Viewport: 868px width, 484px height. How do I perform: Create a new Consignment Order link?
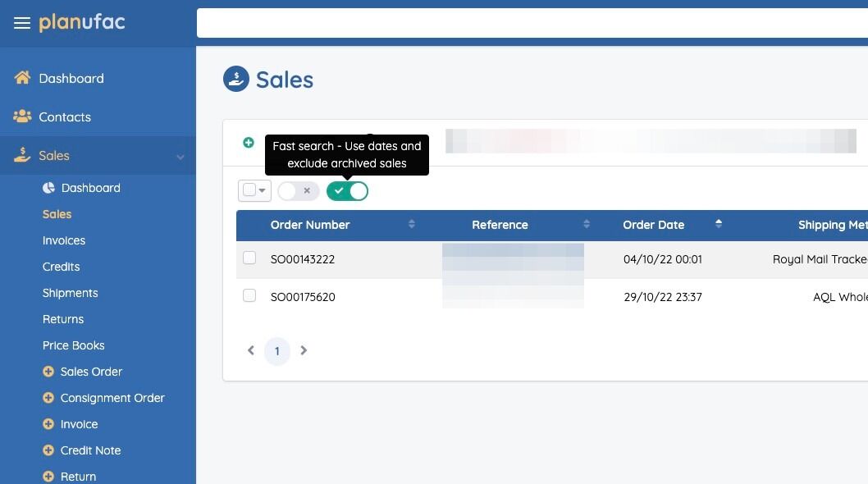(112, 398)
